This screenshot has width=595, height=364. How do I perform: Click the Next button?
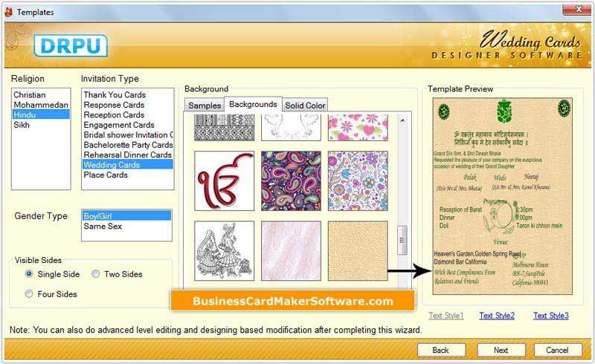(501, 351)
